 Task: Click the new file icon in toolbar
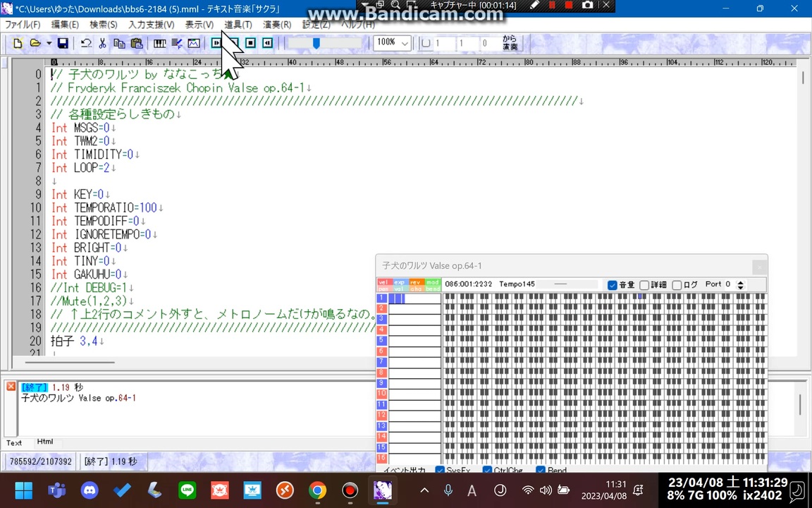point(18,44)
